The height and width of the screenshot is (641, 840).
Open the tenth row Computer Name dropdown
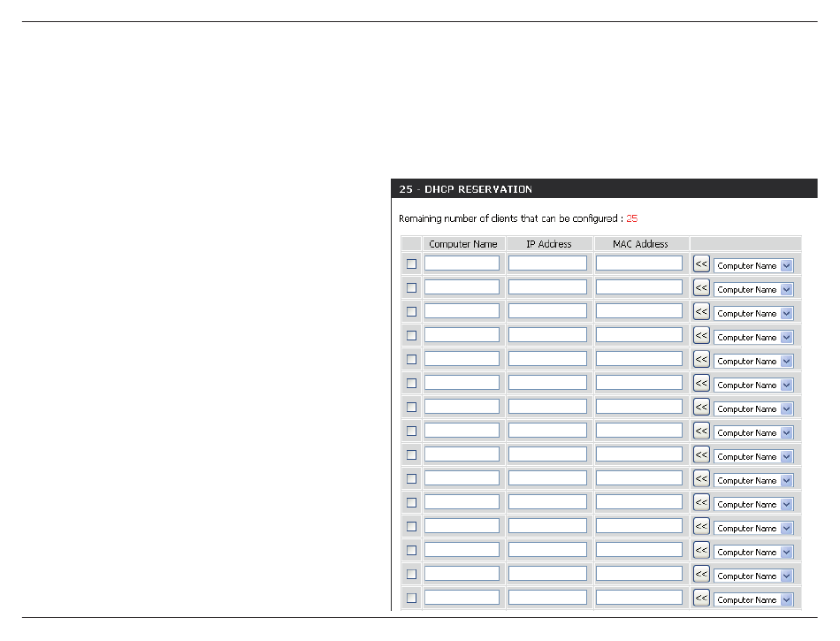pyautogui.click(x=753, y=480)
